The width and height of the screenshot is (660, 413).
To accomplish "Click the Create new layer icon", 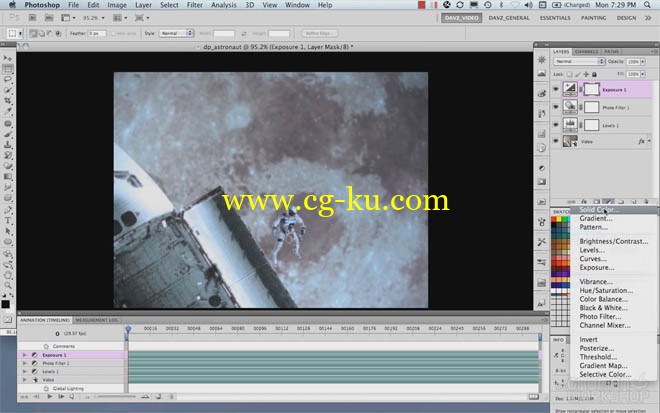I will pos(633,202).
